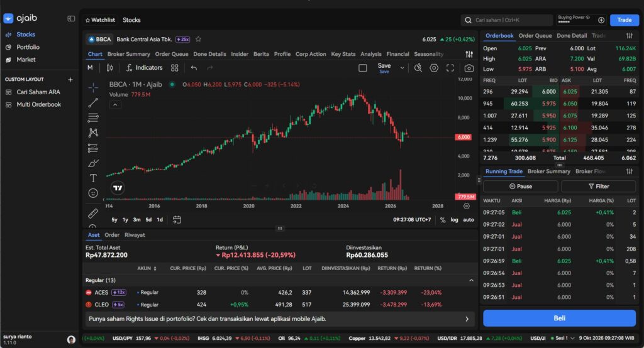Add a new custom layout
644x348 pixels.
pyautogui.click(x=70, y=80)
